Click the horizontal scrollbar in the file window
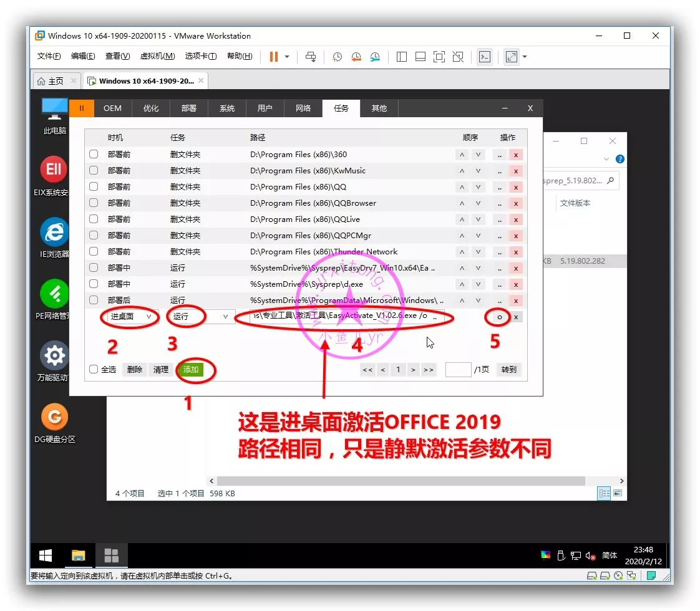Image resolution: width=700 pixels, height=611 pixels. [x=399, y=481]
